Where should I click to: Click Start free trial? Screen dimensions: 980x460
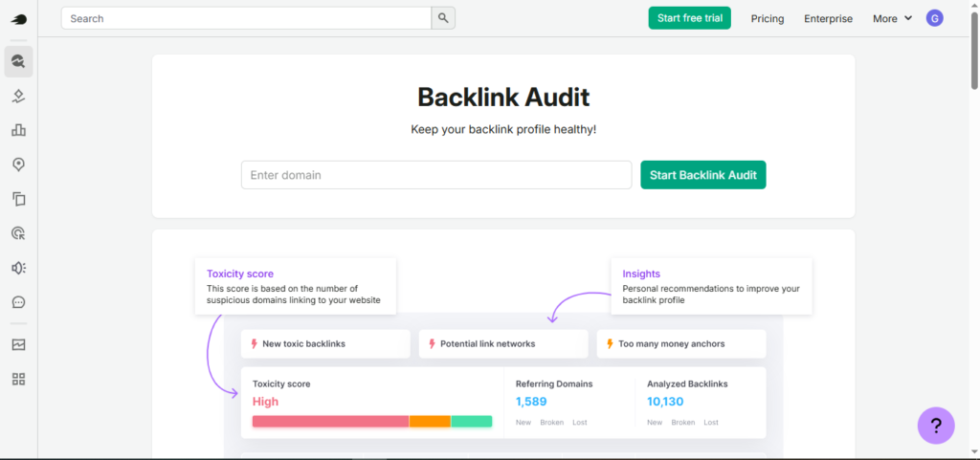(689, 18)
